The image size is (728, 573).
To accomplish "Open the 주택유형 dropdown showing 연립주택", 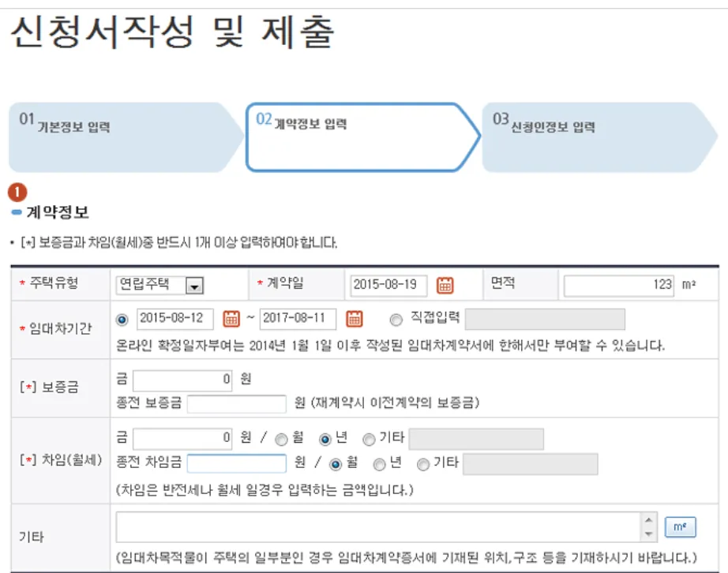I will tap(159, 285).
